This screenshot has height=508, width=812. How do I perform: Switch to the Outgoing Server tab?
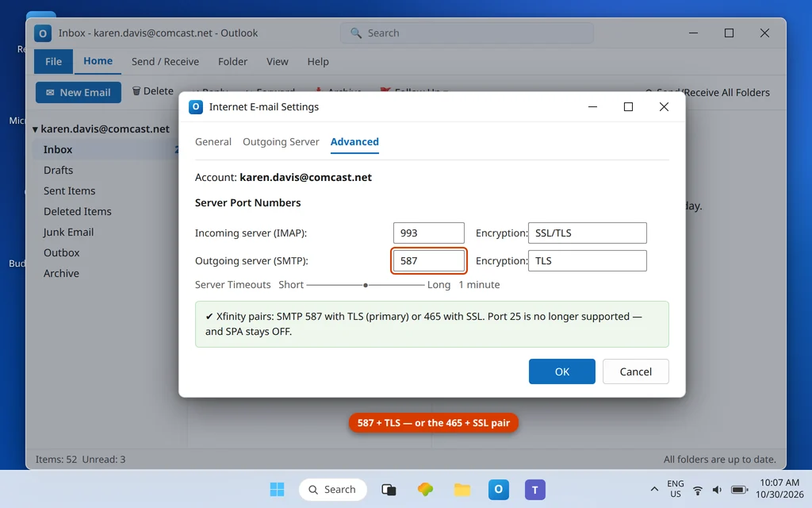(x=281, y=141)
